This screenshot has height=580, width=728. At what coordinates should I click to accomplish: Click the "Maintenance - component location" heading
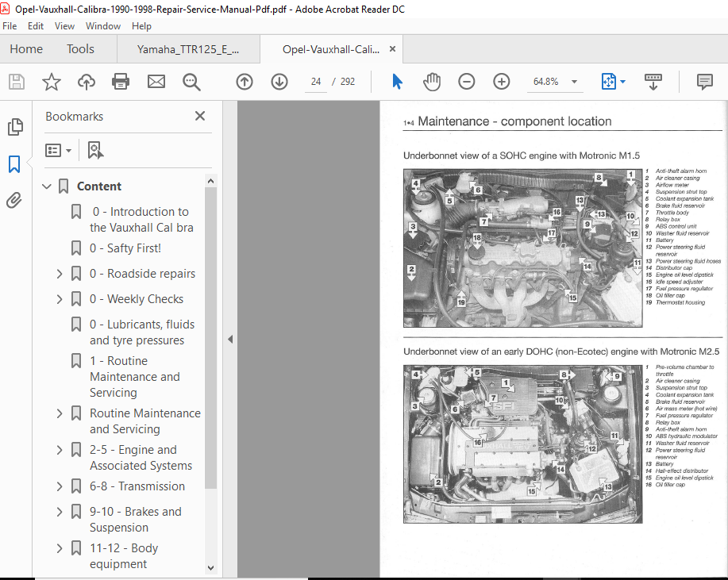click(514, 121)
